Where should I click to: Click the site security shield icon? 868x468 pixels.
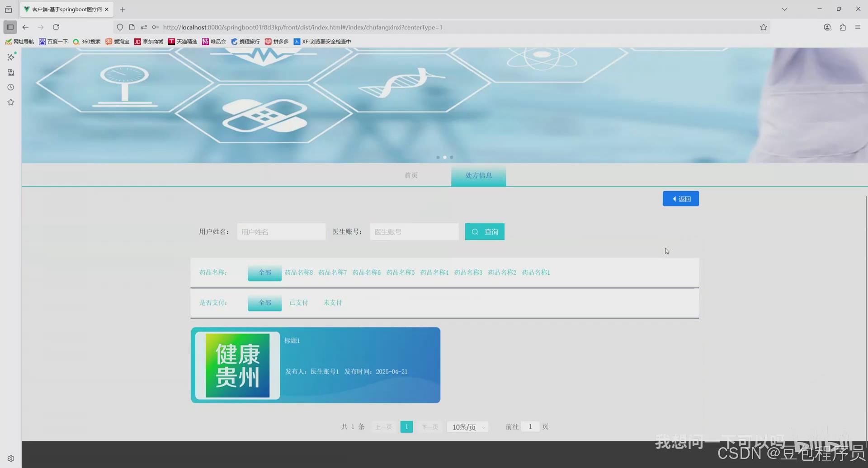(x=120, y=27)
